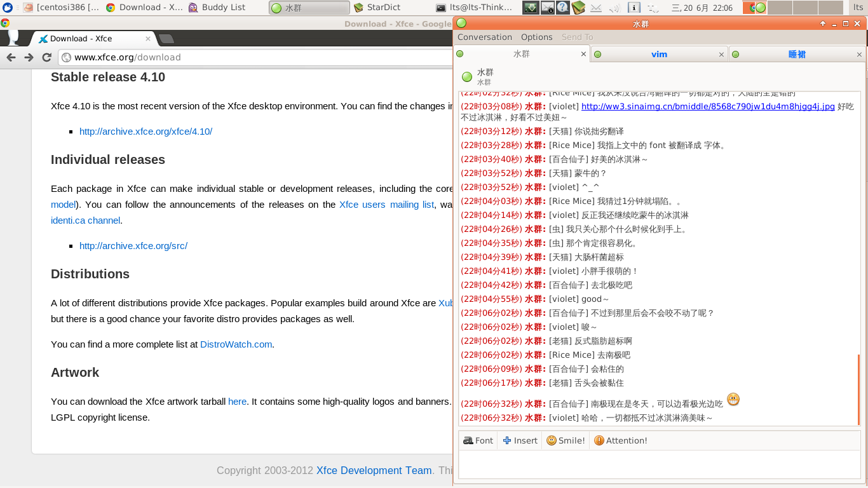
Task: Click the grey envelope notification tray icon
Action: pyautogui.click(x=596, y=8)
